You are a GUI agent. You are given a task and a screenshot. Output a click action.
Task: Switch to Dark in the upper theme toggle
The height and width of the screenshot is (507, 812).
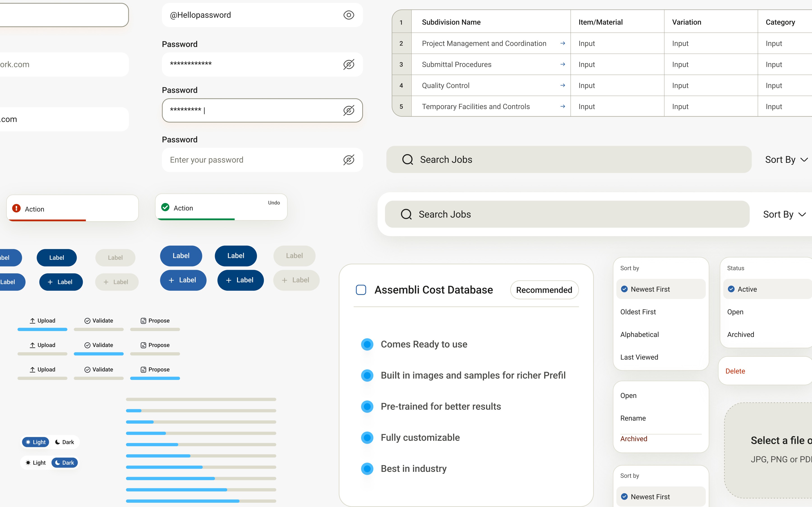point(65,442)
